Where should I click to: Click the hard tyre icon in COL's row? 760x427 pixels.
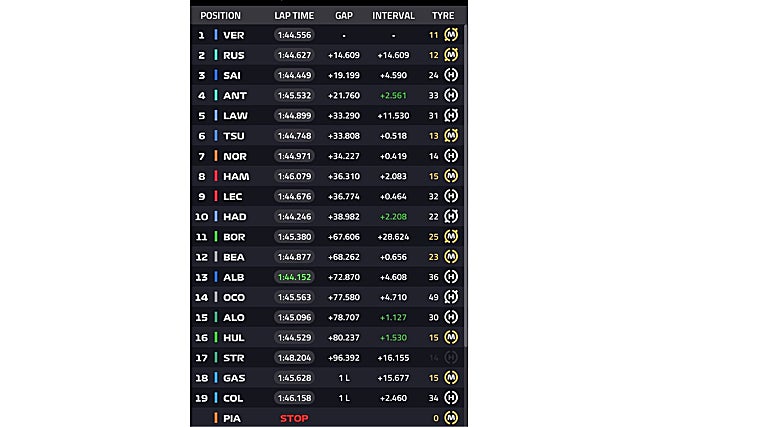[x=451, y=398]
